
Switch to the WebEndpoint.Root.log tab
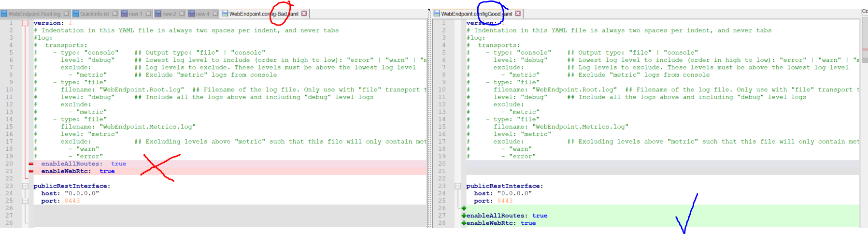[x=34, y=14]
